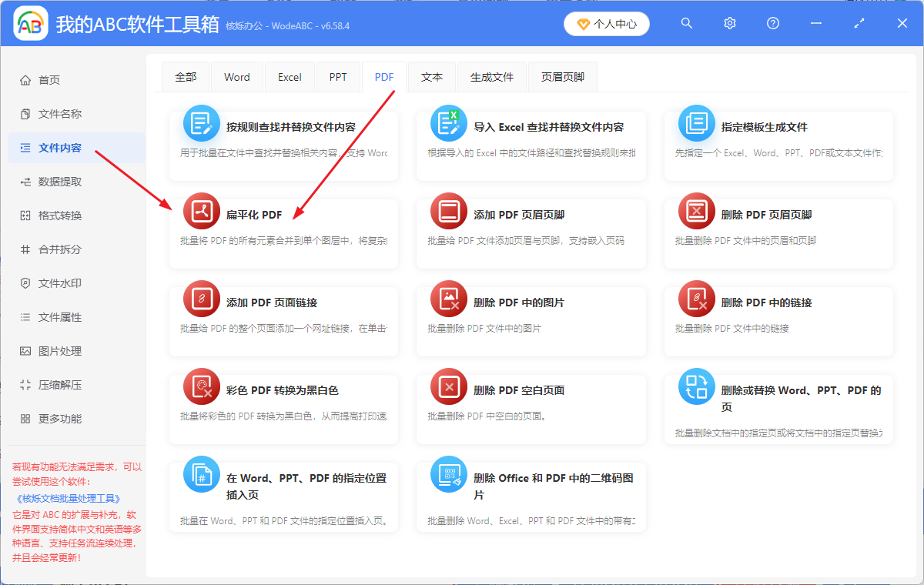This screenshot has width=924, height=585.
Task: Select the 扁平化 PDF tool icon
Action: [201, 210]
